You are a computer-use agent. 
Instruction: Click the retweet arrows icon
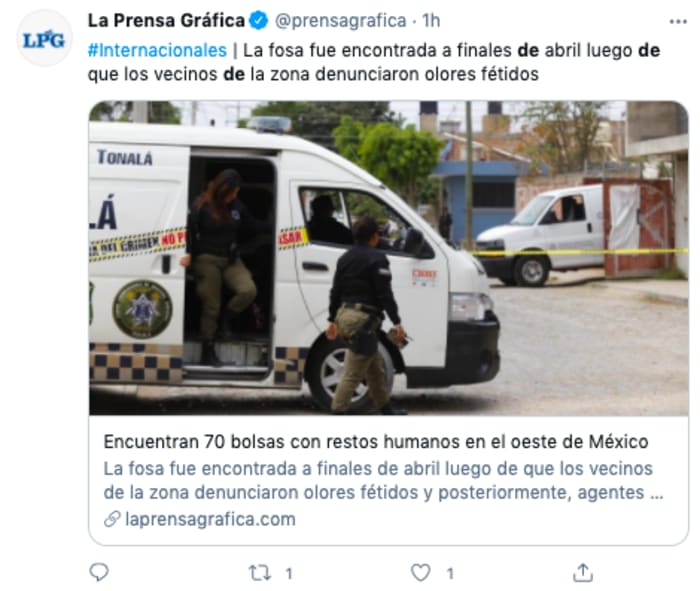(260, 573)
